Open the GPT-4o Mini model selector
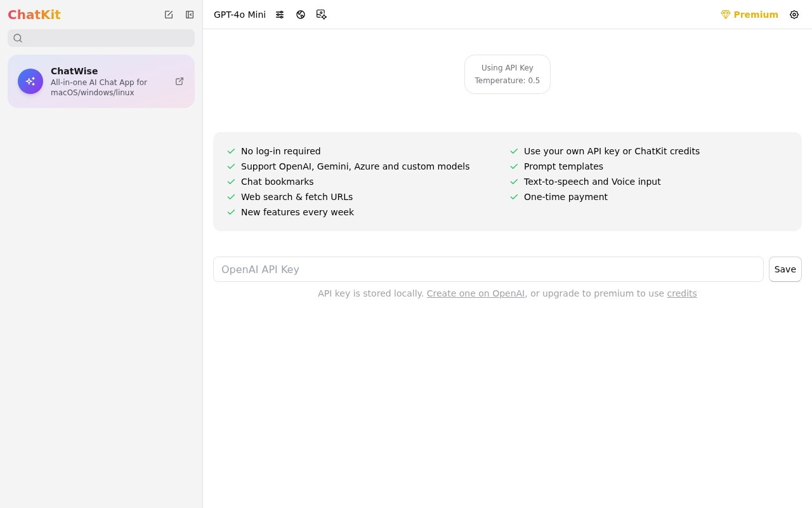 click(240, 15)
